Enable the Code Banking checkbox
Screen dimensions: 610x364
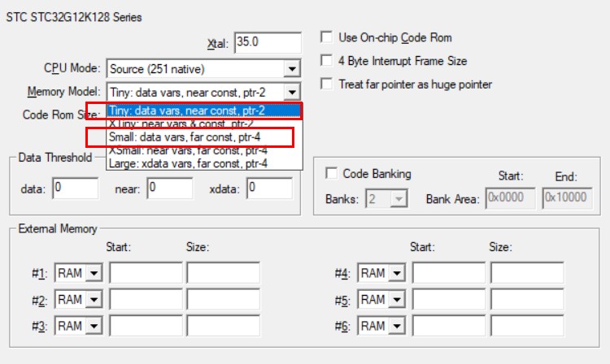332,173
